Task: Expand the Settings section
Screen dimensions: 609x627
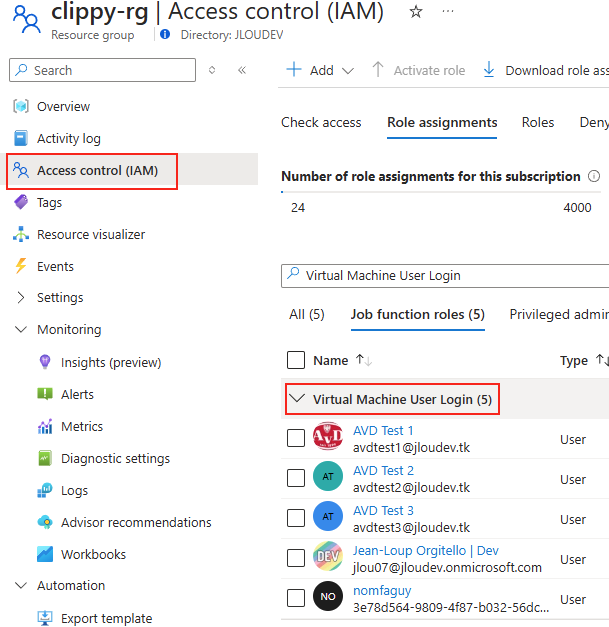Action: point(21,298)
